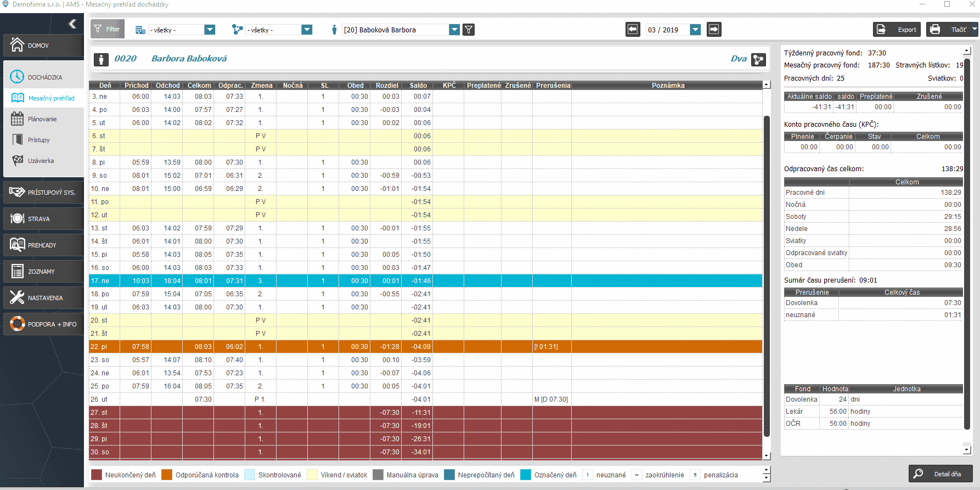Go to previous month with left arrow
980x490 pixels.
point(633,29)
